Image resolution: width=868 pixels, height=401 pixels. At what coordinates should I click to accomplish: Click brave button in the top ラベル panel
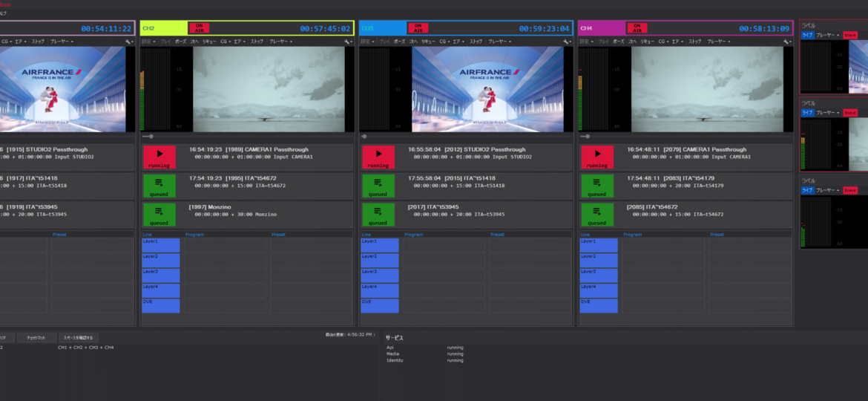coord(850,35)
